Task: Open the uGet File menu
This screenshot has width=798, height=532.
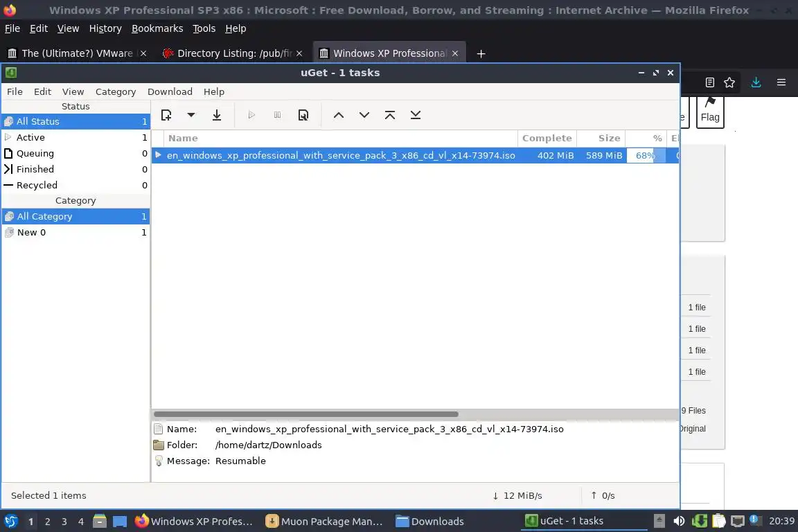Action: pos(15,91)
